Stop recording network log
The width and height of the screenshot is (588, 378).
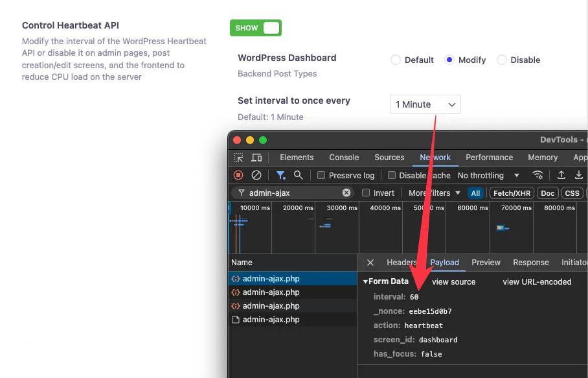pyautogui.click(x=238, y=175)
